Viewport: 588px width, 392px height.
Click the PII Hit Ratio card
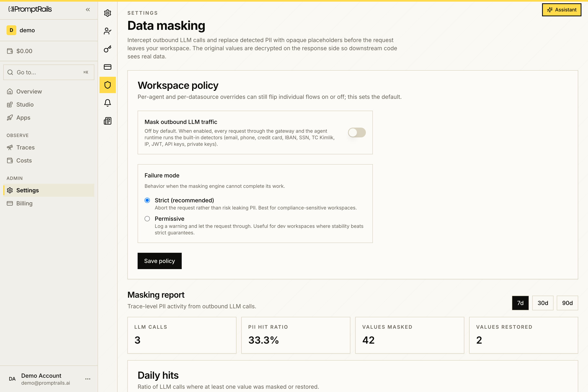296,335
